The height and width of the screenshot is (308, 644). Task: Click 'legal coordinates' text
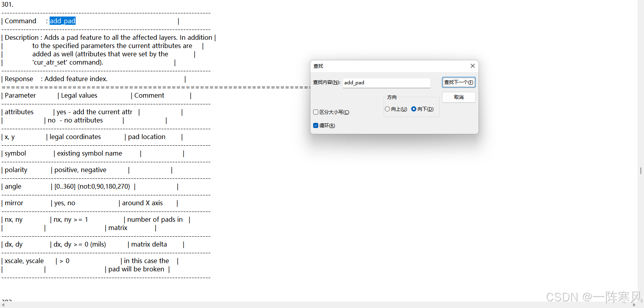(75, 137)
